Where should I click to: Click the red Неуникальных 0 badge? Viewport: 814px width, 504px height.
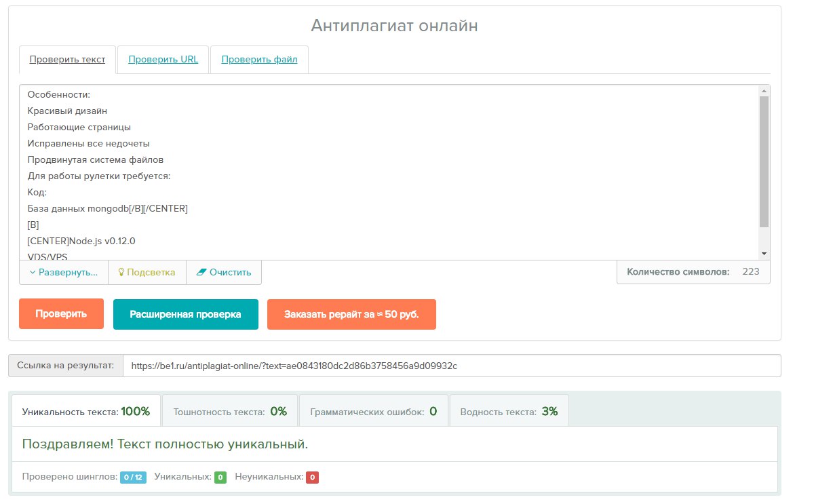(x=312, y=478)
